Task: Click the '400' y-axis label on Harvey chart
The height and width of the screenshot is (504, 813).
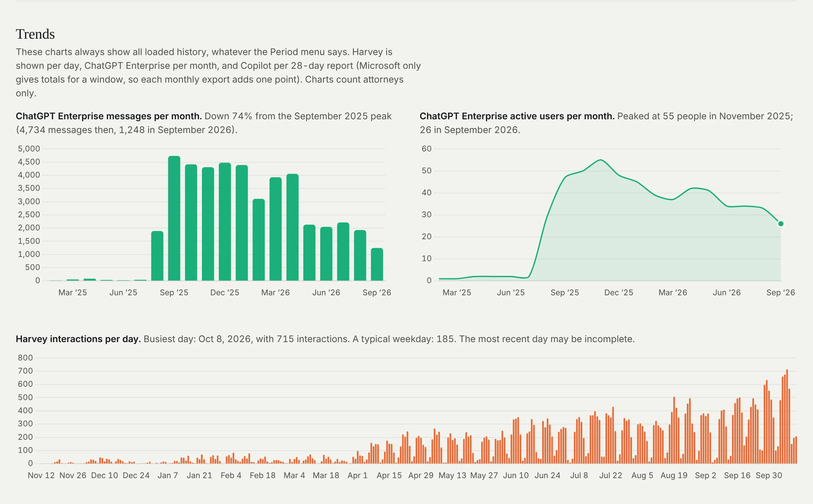Action: (25, 411)
